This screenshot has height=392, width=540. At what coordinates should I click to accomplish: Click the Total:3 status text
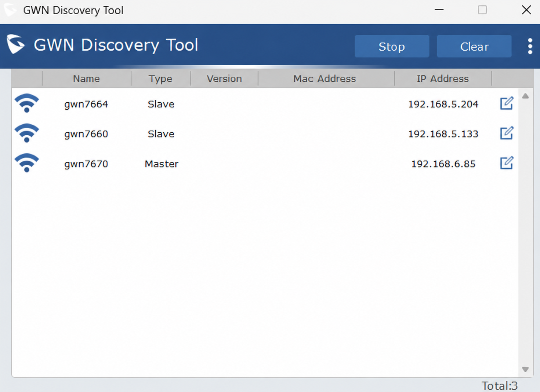pyautogui.click(x=500, y=386)
